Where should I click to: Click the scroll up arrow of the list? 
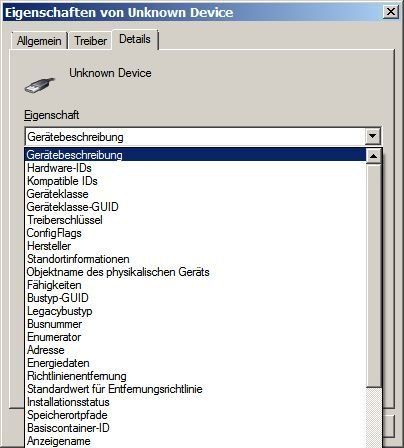(373, 156)
